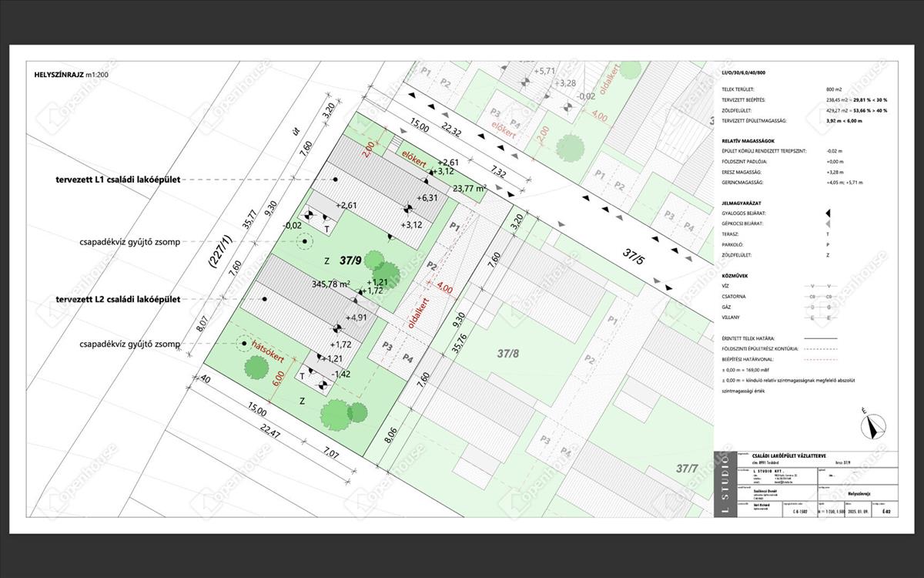Select the black pedestrian entrance triangle in legend
The height and width of the screenshot is (578, 924).
(x=828, y=213)
